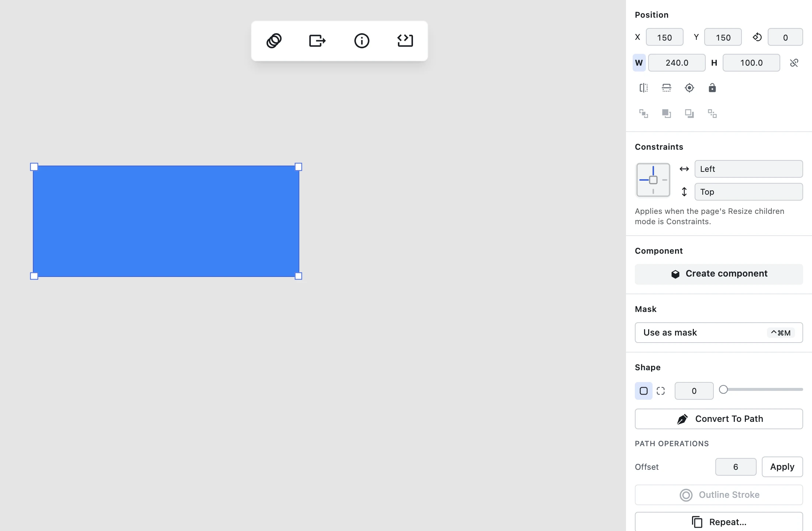Open the info circle icon in toolbar
Image resolution: width=812 pixels, height=531 pixels.
coord(362,41)
